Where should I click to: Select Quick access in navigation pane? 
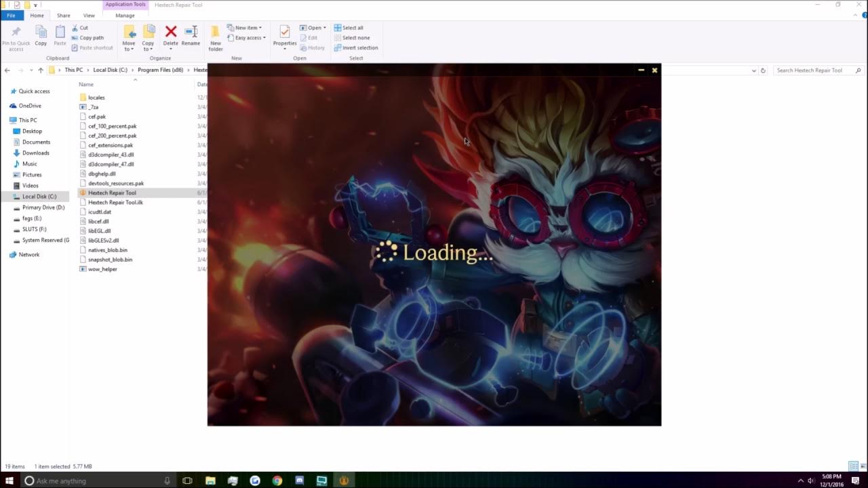(34, 91)
